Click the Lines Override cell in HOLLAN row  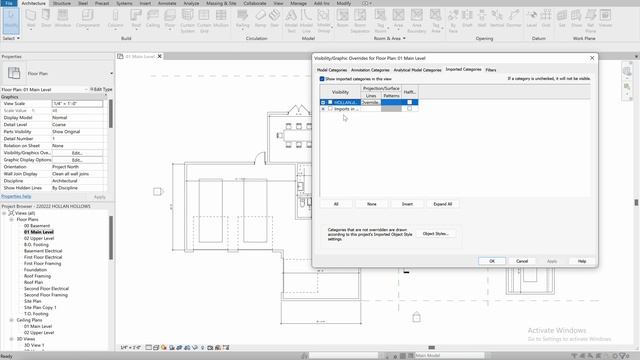coord(371,102)
